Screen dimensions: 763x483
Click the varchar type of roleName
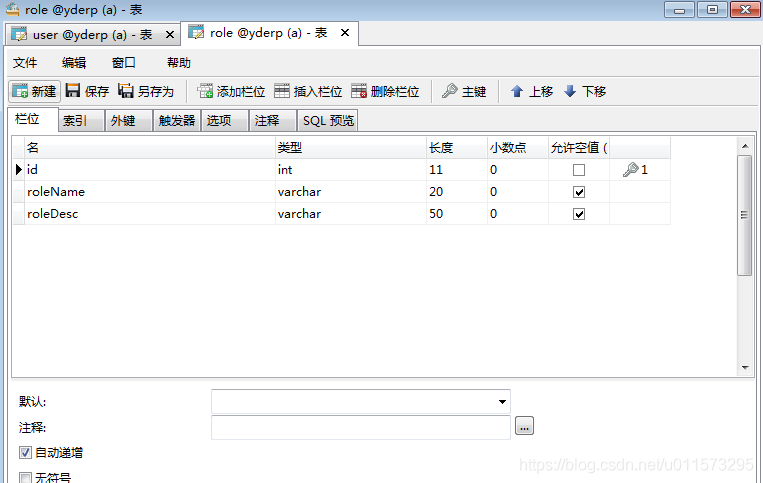pyautogui.click(x=350, y=192)
